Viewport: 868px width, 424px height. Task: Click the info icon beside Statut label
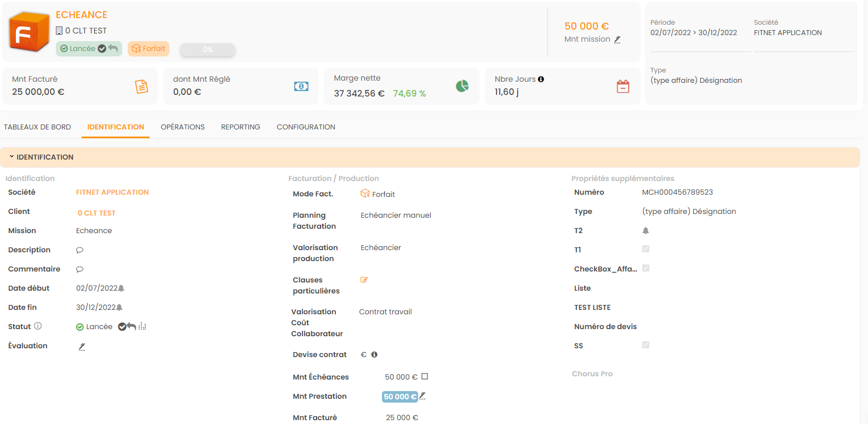click(x=38, y=326)
